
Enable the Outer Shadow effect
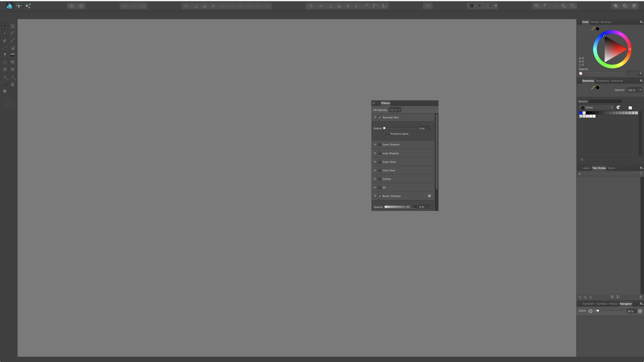[380, 144]
